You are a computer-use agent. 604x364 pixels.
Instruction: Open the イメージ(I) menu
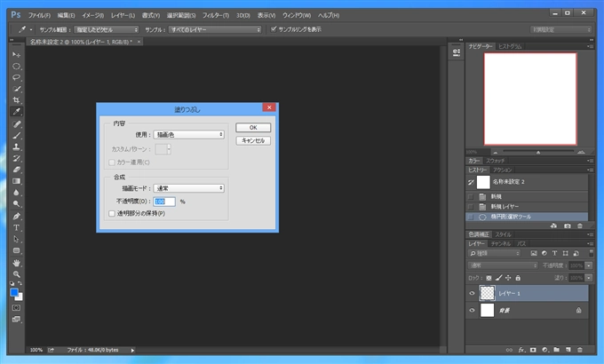(x=93, y=15)
